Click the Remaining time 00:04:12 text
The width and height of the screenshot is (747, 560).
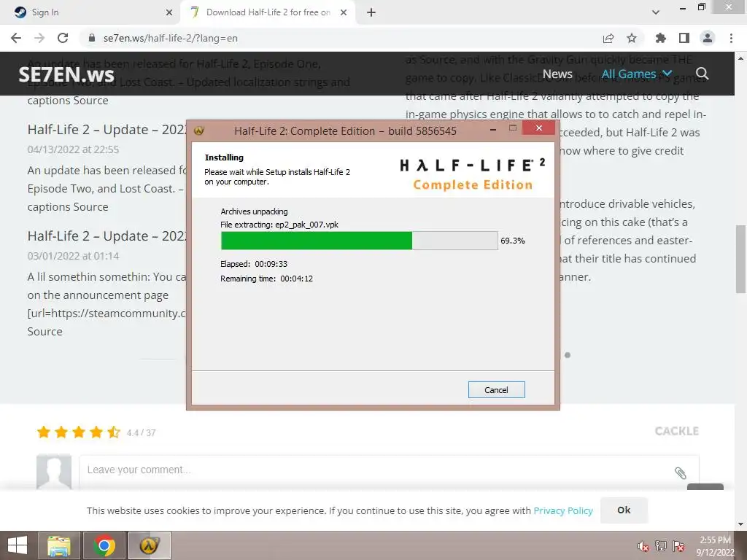[x=266, y=279]
